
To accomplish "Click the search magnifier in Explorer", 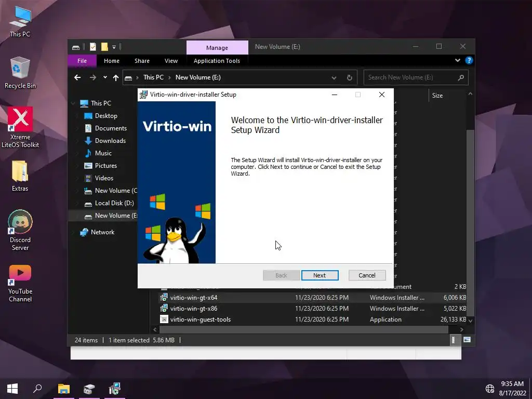I will point(461,77).
